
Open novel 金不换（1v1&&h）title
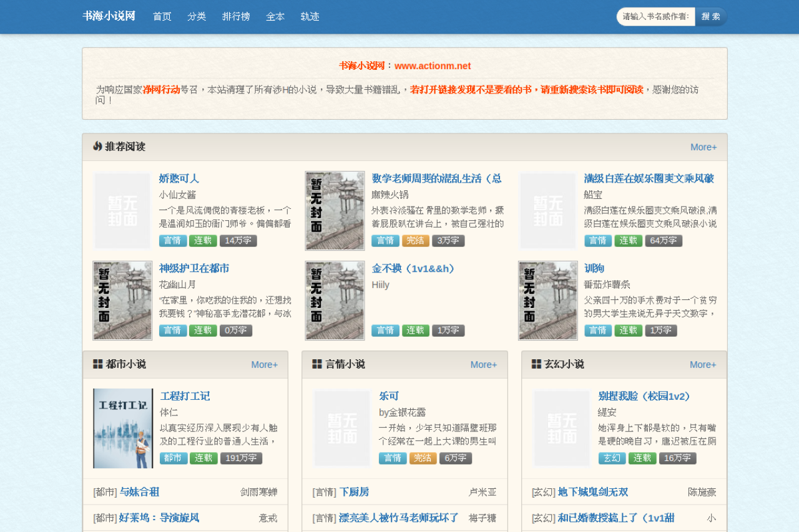415,269
